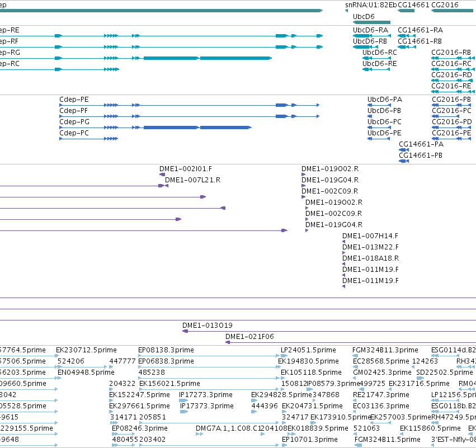Select EST number 521063
476x448 pixels.
[x=366, y=429]
